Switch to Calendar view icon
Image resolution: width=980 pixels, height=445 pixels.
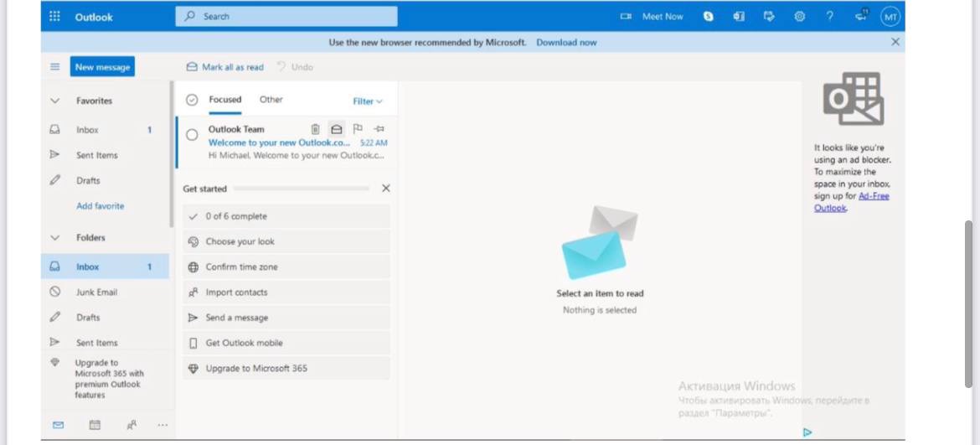click(x=95, y=425)
